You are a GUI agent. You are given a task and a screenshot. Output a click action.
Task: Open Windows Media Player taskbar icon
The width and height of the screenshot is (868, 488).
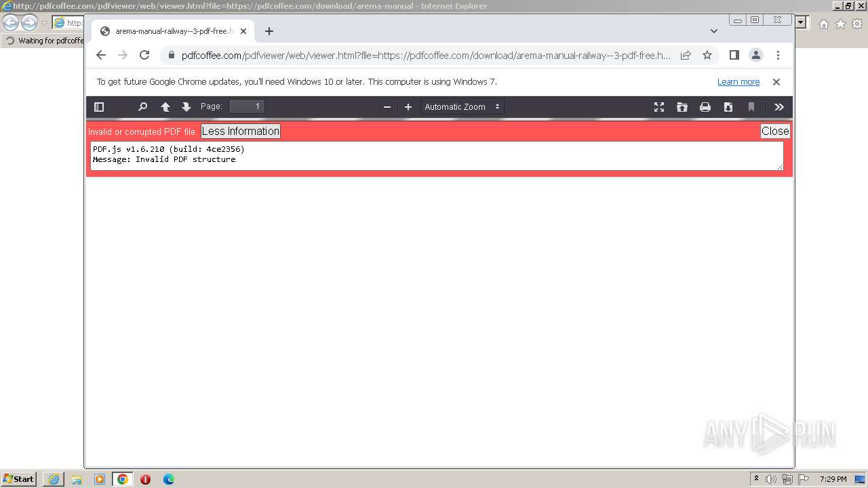(x=100, y=479)
